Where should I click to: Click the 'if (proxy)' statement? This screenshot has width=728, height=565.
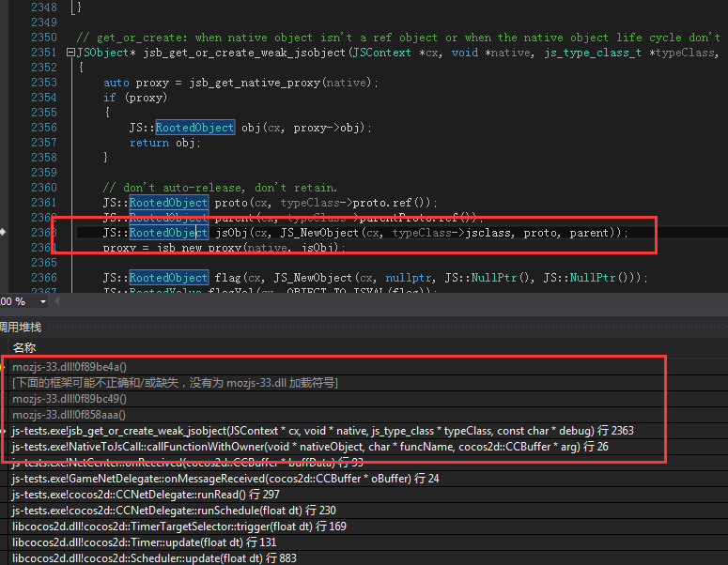135,98
